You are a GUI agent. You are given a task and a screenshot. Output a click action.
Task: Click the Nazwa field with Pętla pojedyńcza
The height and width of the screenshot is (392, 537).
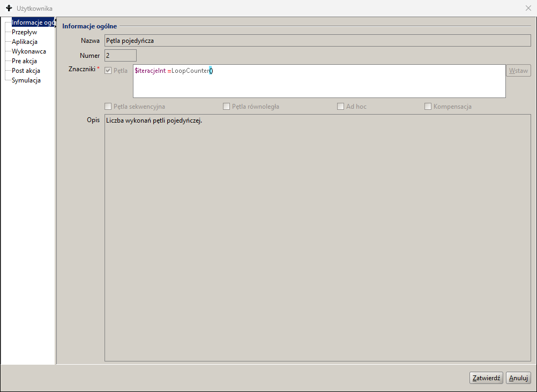tap(317, 41)
